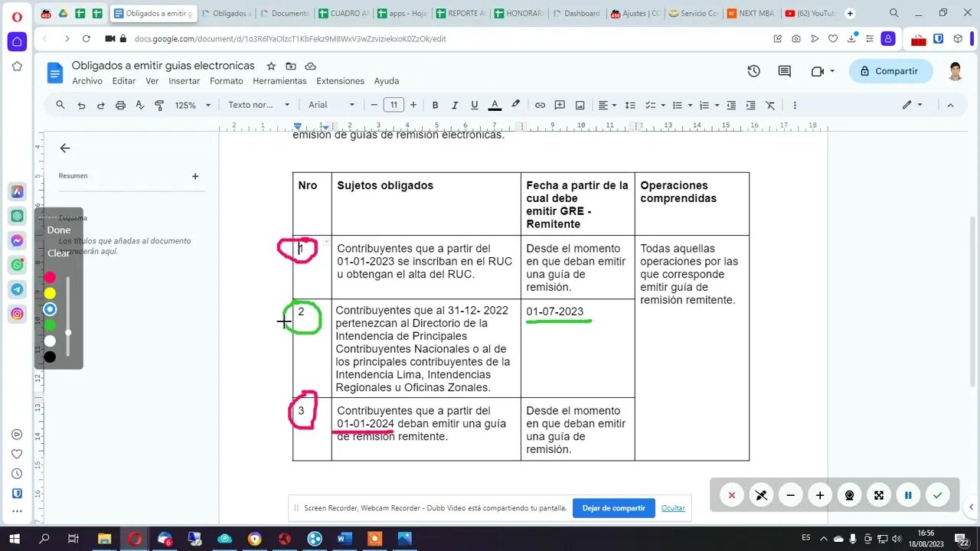Insert a link
Image resolution: width=980 pixels, height=551 pixels.
[540, 105]
